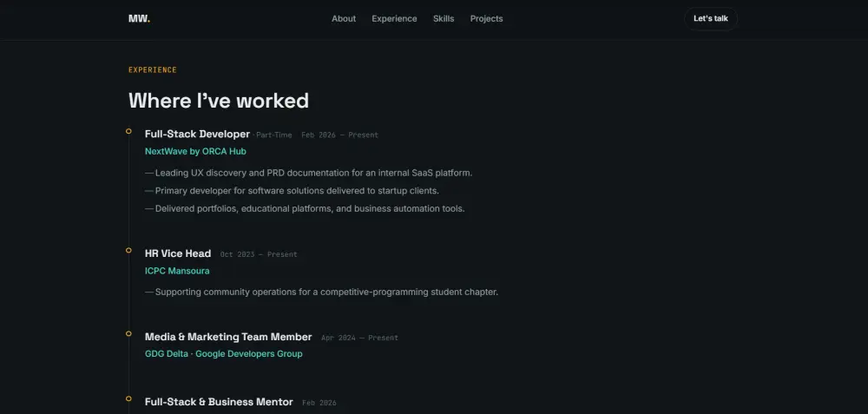Screen dimensions: 868x414
Task: Click timeline dot beside Full-Stack Developer
Action: (128, 131)
